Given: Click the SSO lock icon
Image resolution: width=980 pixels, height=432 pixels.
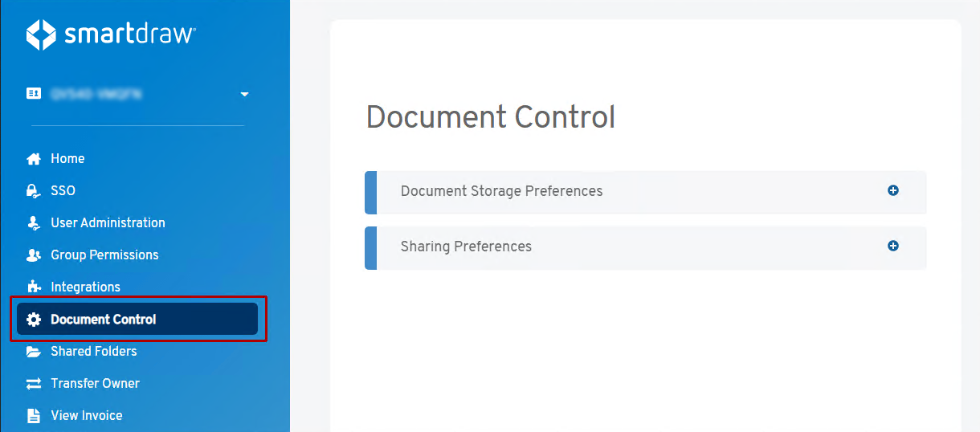Looking at the screenshot, I should [34, 191].
